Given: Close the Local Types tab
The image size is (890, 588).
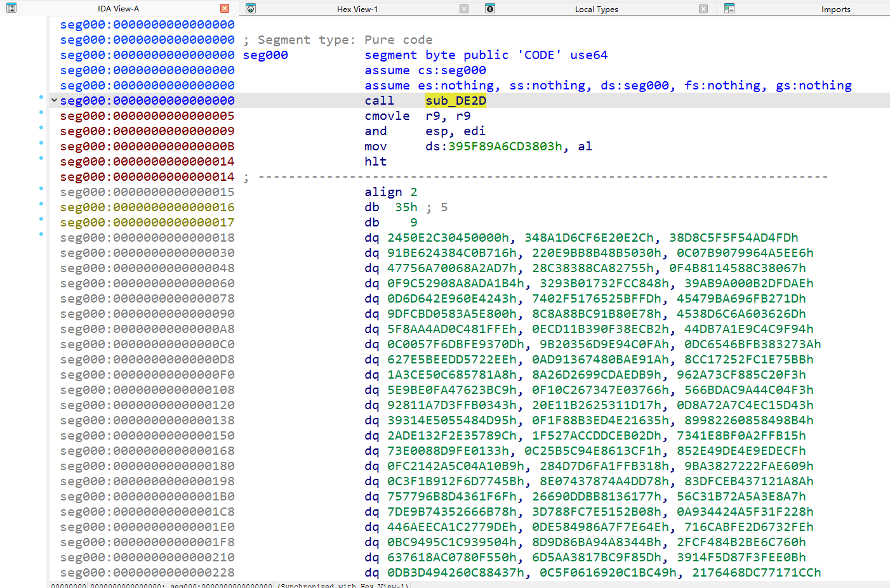Looking at the screenshot, I should click(x=703, y=8).
